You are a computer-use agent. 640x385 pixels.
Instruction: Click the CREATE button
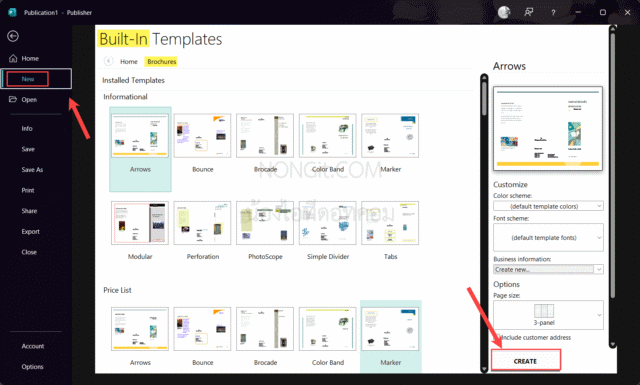click(x=526, y=361)
